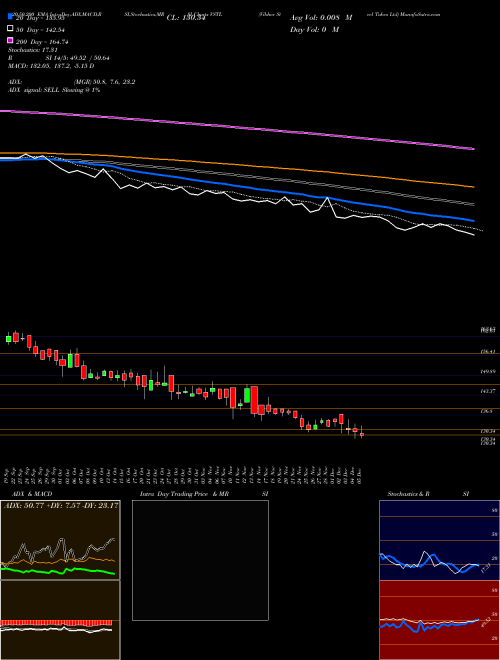
Task: Click the 'Avg Vol: 0.008 M' label
Action: point(321,18)
